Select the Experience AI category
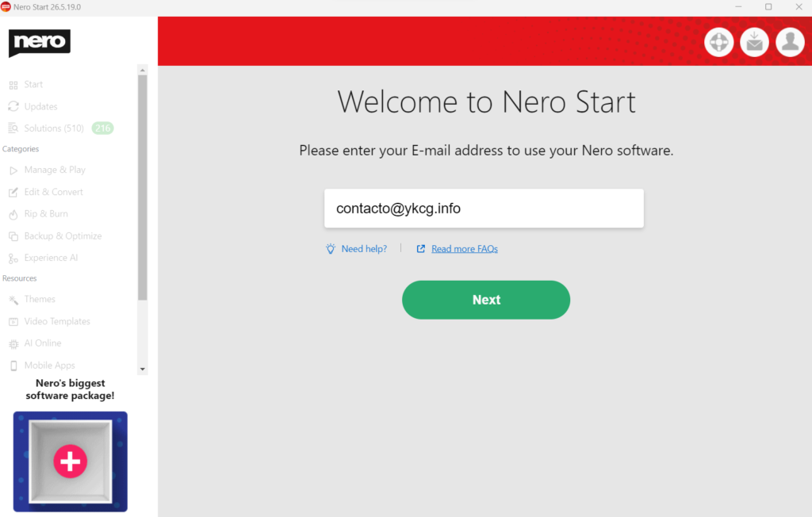 click(51, 258)
